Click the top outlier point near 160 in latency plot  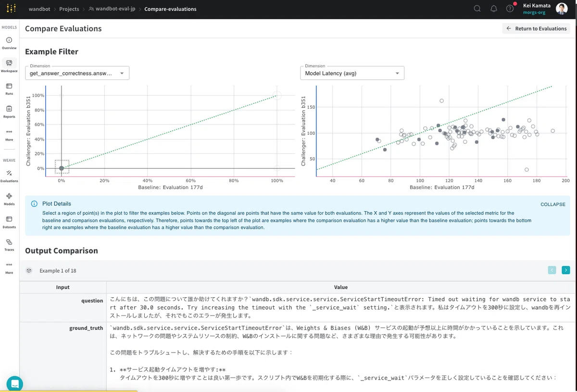point(442,101)
